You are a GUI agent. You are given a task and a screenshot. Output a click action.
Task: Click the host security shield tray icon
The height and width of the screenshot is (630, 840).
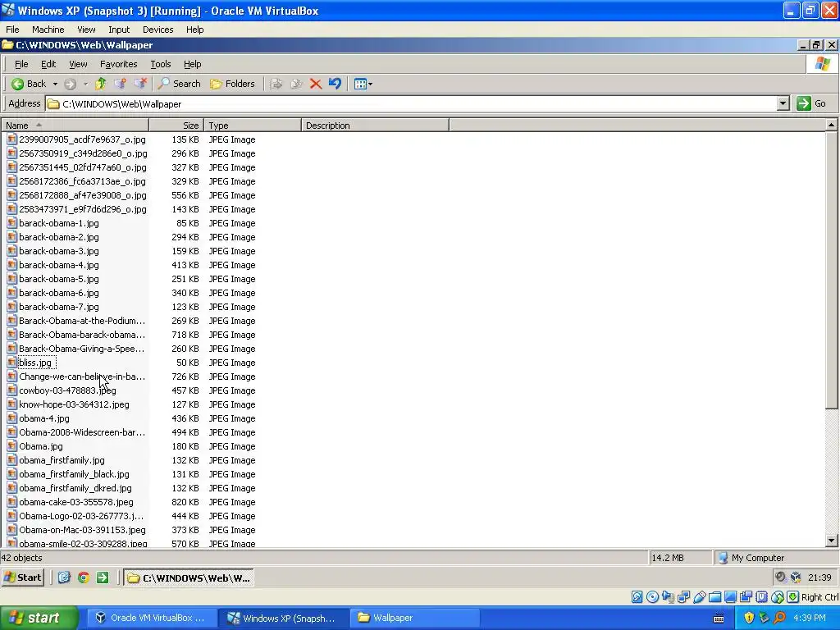tap(749, 618)
